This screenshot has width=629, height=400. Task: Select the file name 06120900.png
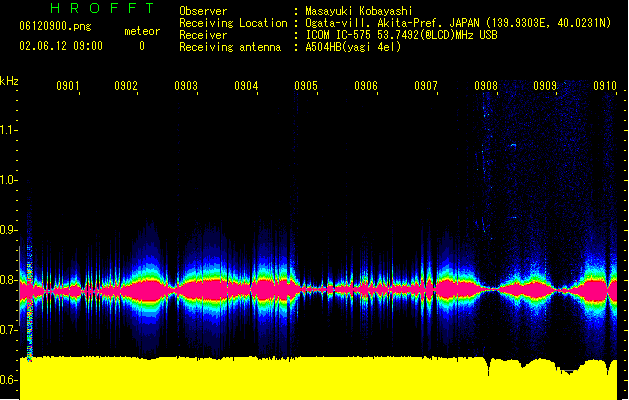(55, 27)
